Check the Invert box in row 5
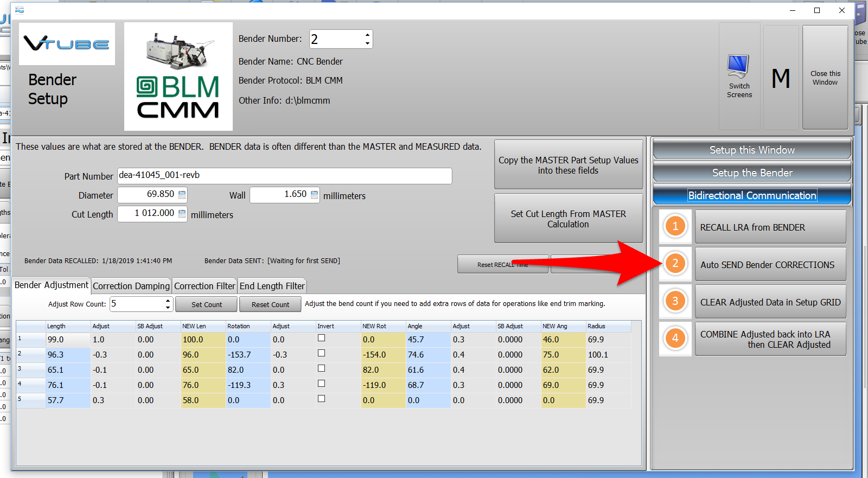 [321, 399]
